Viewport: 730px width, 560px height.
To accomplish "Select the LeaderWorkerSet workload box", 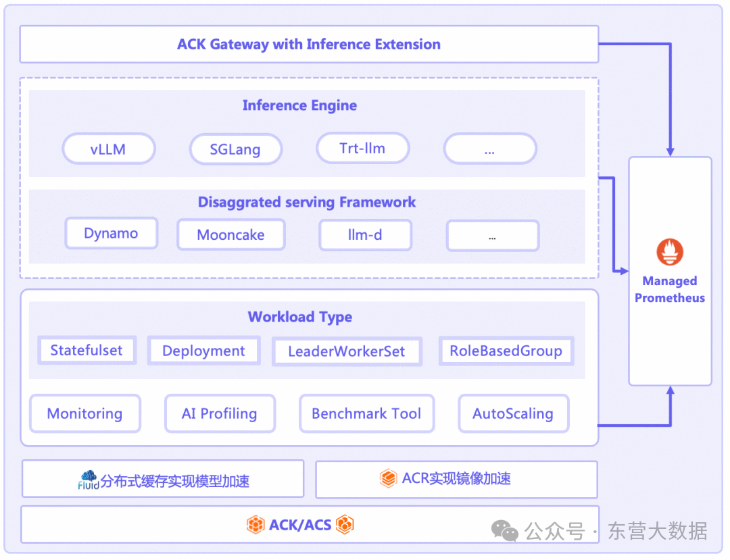I will (347, 352).
